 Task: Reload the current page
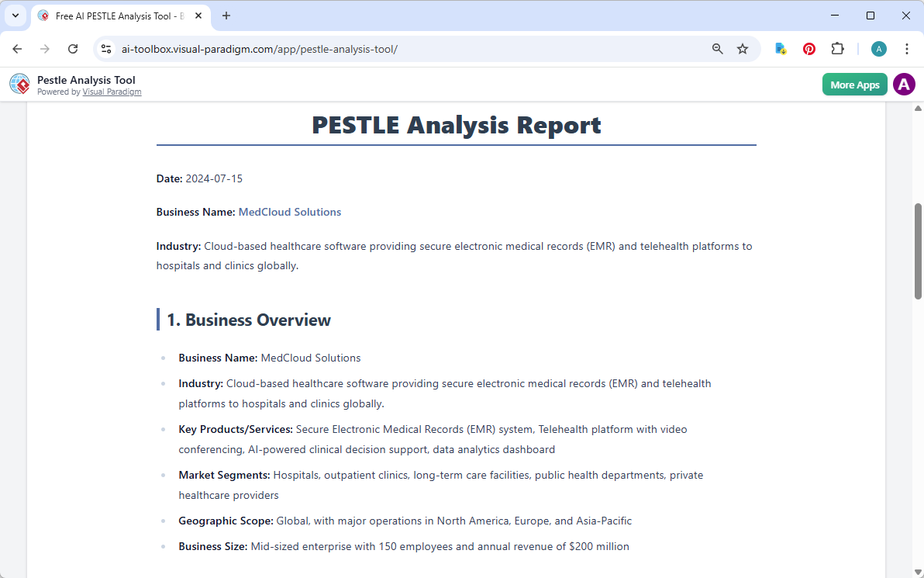(x=73, y=48)
